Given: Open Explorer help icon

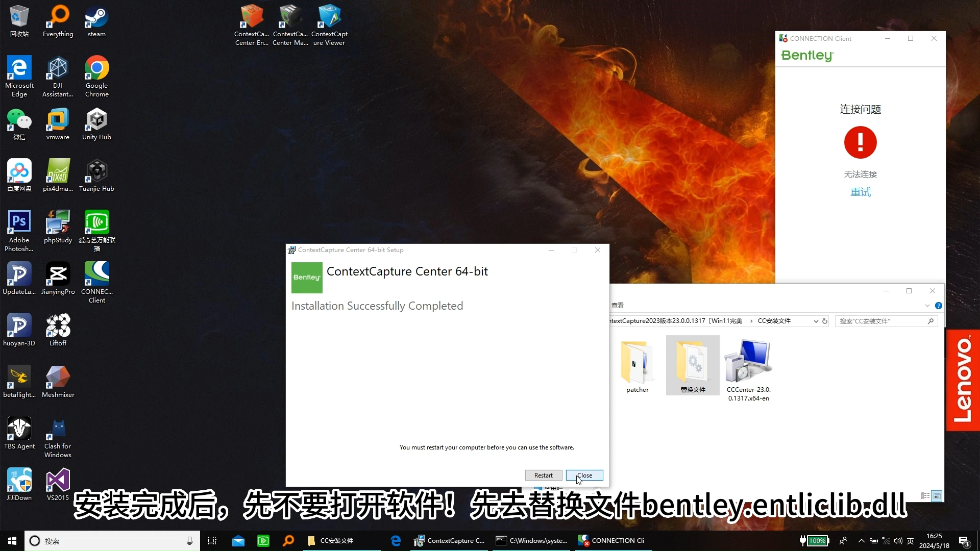Looking at the screenshot, I should pos(938,306).
